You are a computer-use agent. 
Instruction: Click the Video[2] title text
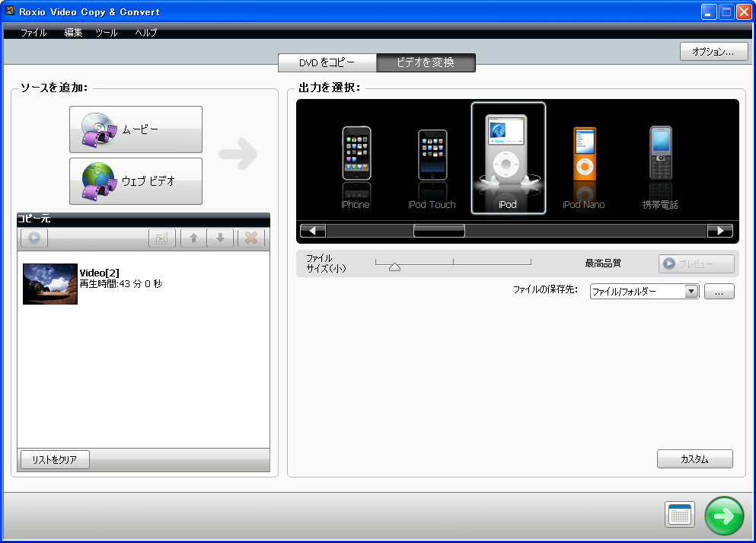point(99,273)
